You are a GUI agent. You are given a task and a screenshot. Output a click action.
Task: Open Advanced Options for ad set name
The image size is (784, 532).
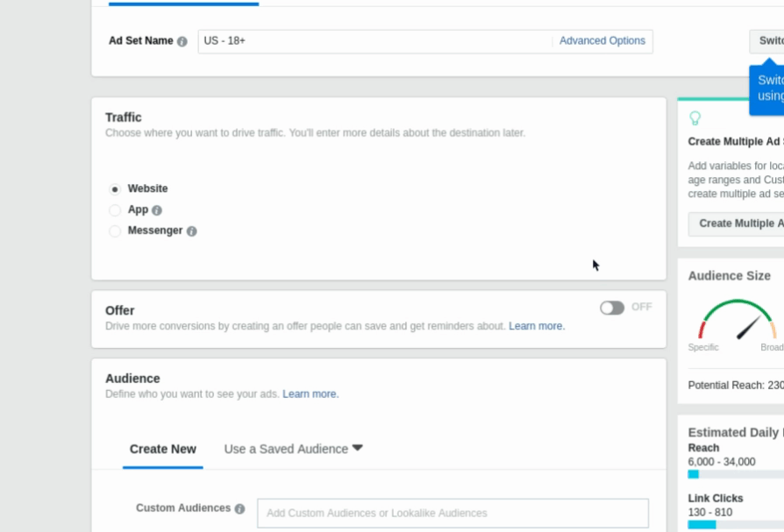(x=602, y=40)
